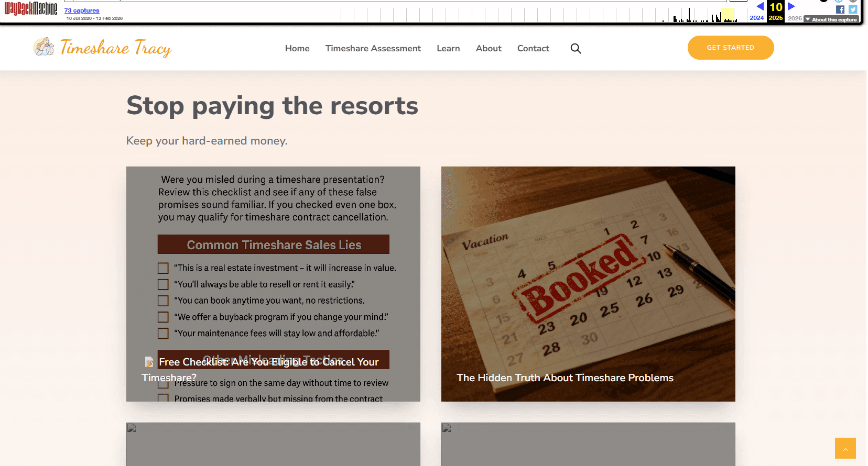Open the Learn menu

point(448,48)
